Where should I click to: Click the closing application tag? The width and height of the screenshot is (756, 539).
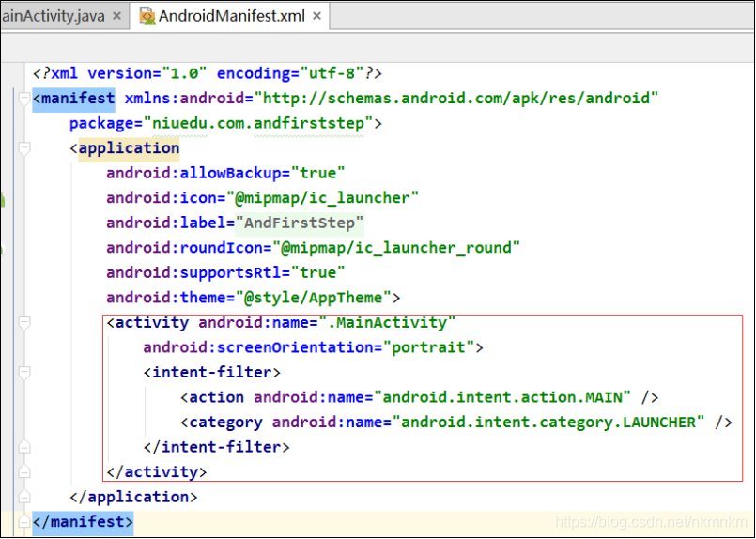pos(133,497)
